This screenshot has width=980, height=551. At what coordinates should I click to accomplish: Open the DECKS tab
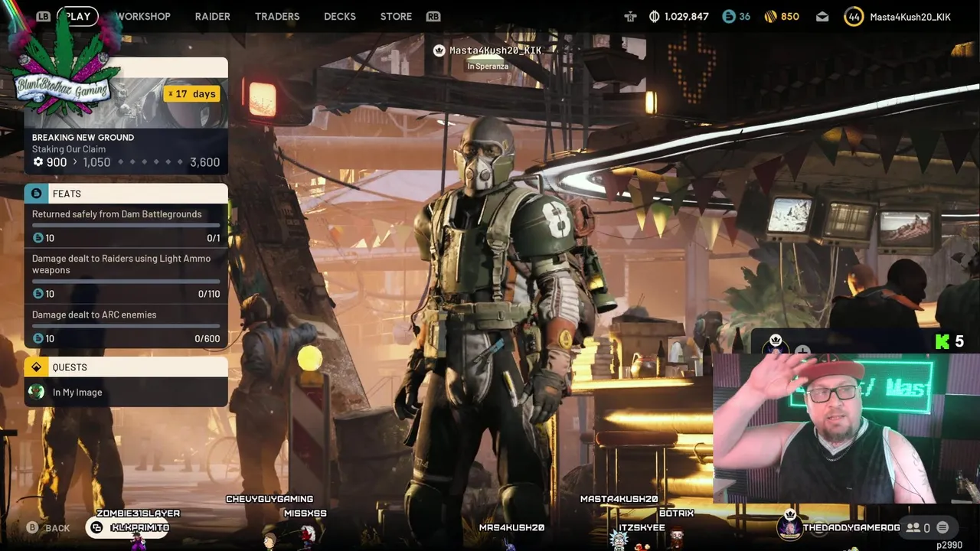(x=340, y=16)
